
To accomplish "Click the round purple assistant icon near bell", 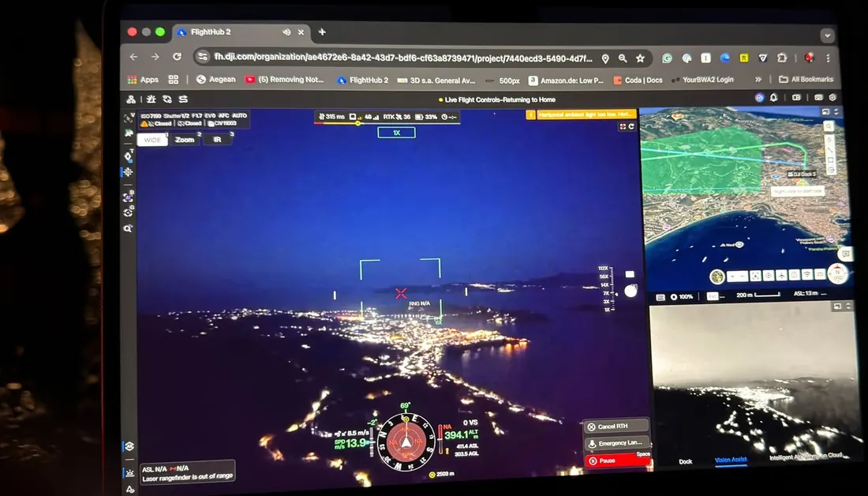I will 759,97.
